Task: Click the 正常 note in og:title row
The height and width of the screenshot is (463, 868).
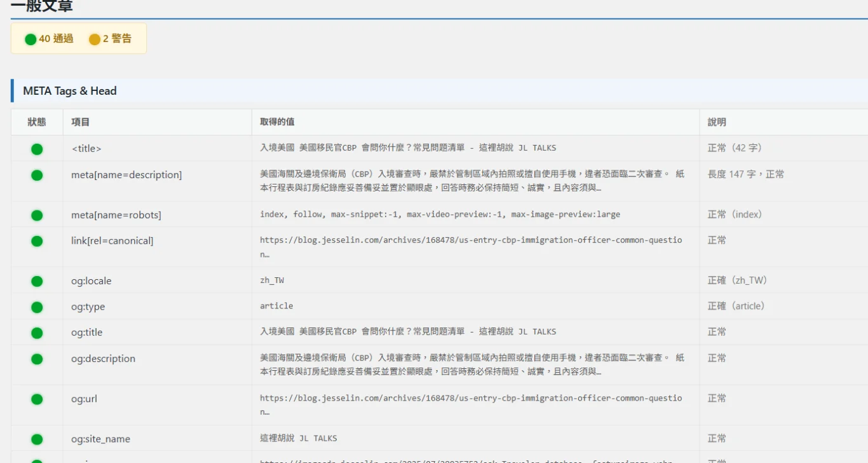Action: coord(717,331)
